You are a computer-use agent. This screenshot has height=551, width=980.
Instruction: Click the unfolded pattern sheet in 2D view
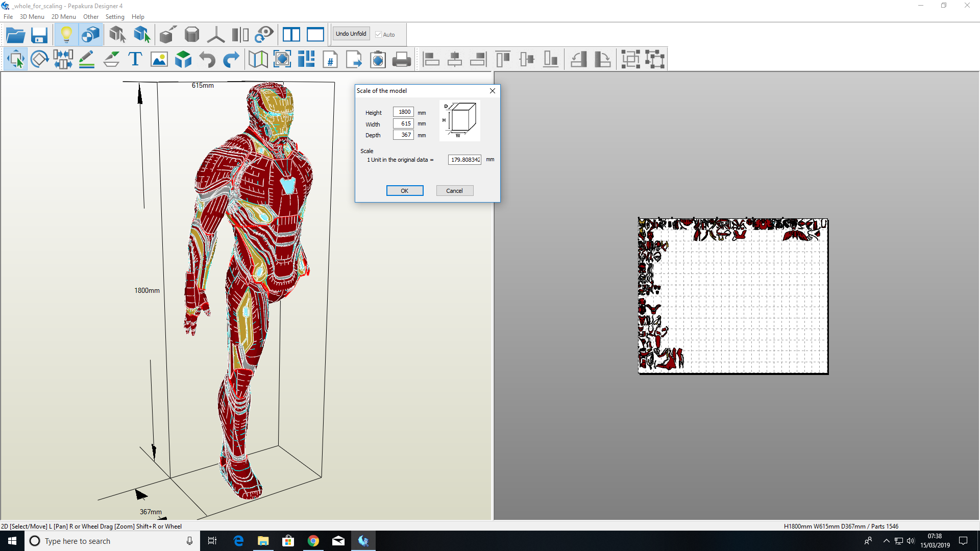tap(733, 296)
